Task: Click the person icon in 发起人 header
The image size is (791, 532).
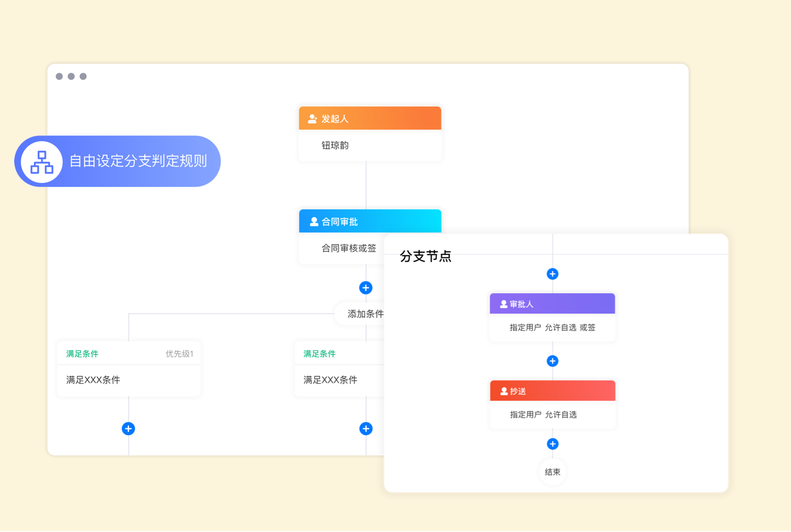Action: pyautogui.click(x=312, y=119)
